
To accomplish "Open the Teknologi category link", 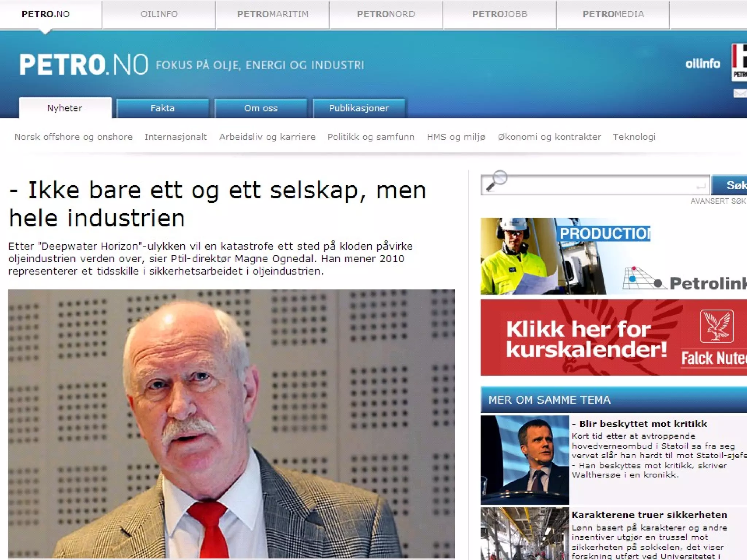I will tap(634, 137).
